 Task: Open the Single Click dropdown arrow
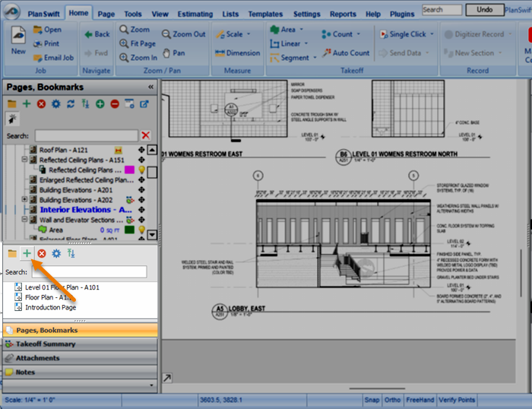432,34
